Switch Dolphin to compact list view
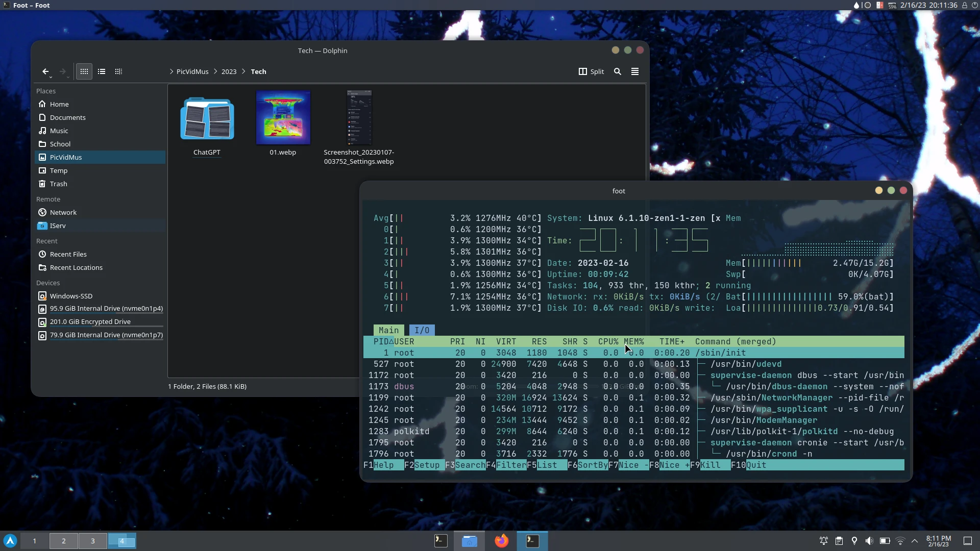 pyautogui.click(x=102, y=71)
